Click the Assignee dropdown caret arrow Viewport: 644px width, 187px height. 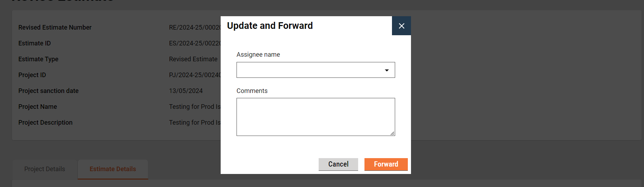coord(387,70)
